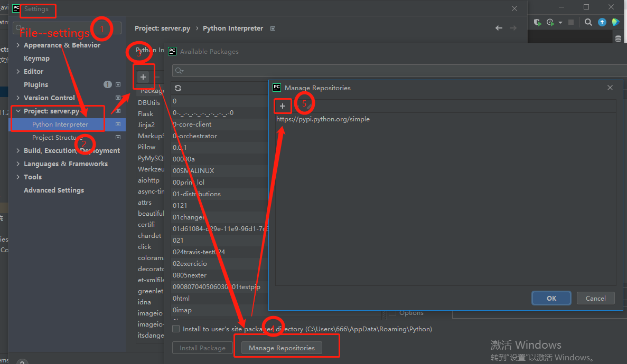
Task: Tick the Options checkbox
Action: pos(392,313)
